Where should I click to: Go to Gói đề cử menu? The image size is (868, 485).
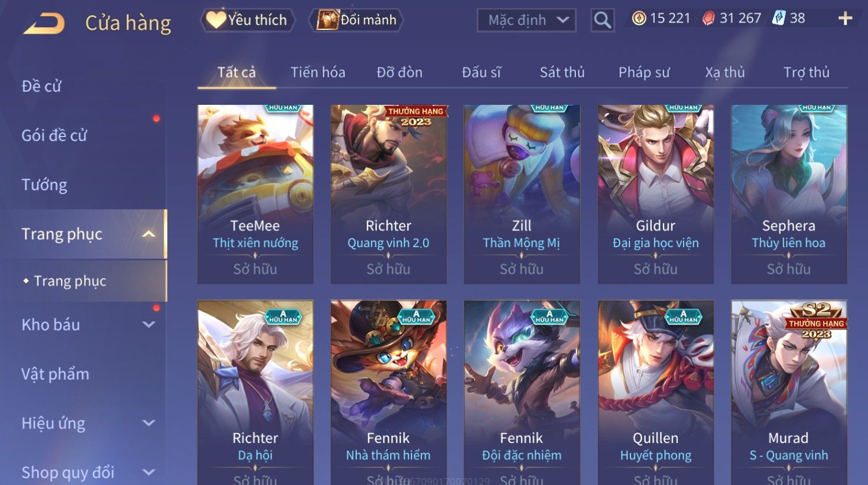click(x=54, y=135)
